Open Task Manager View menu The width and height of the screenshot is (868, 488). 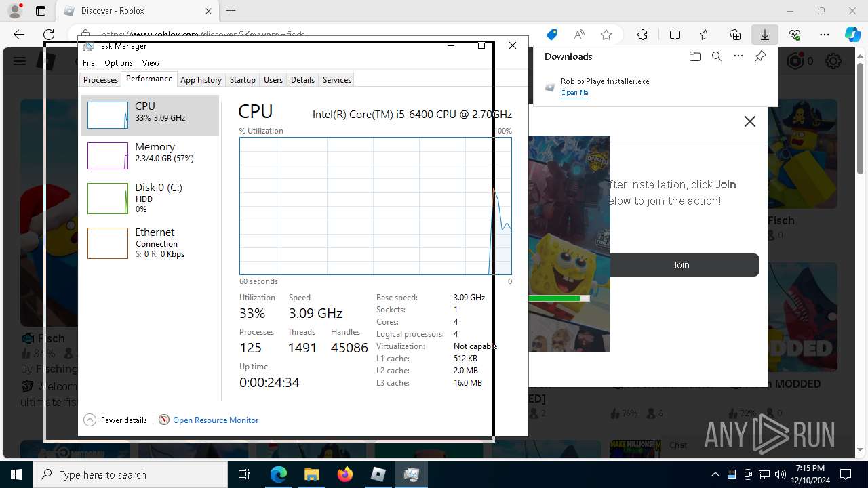[x=151, y=63]
